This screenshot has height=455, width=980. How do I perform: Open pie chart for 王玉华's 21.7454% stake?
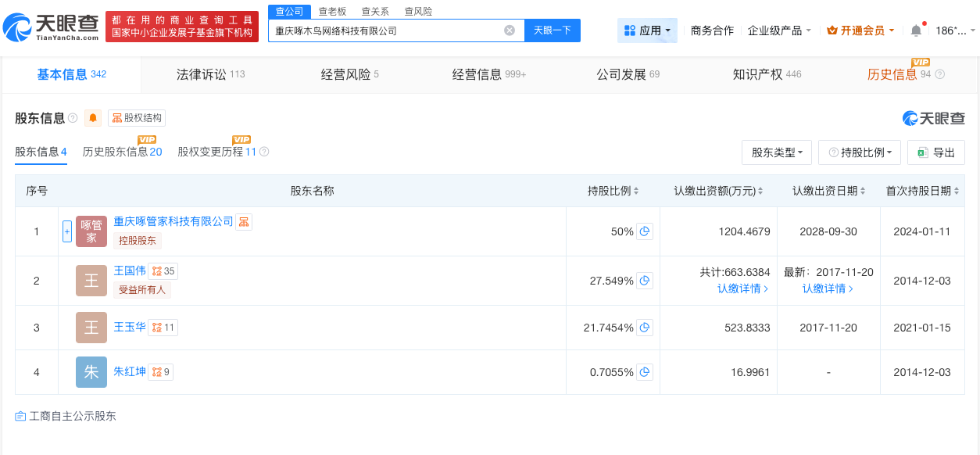(645, 327)
